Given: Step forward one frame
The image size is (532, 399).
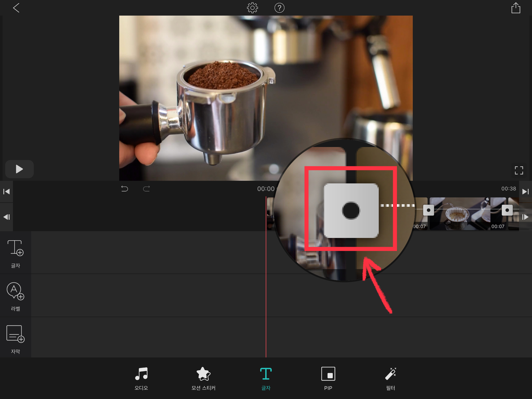Looking at the screenshot, I should (525, 217).
